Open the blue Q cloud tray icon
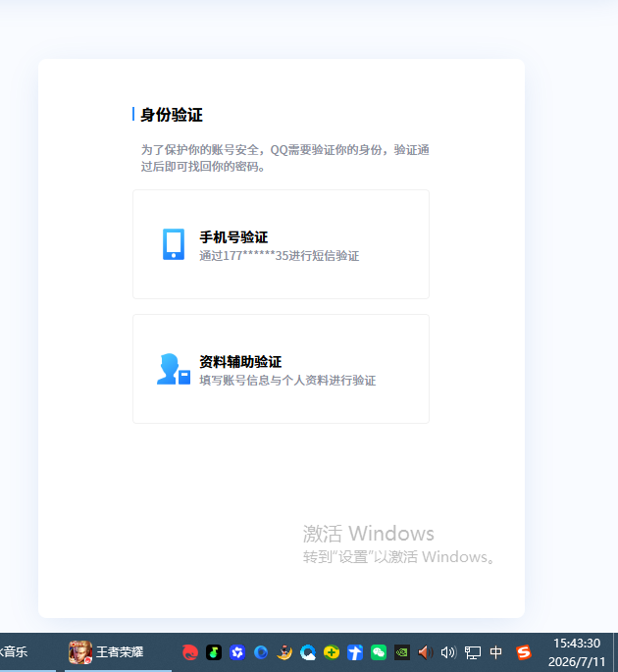The height and width of the screenshot is (672, 618). (x=308, y=652)
